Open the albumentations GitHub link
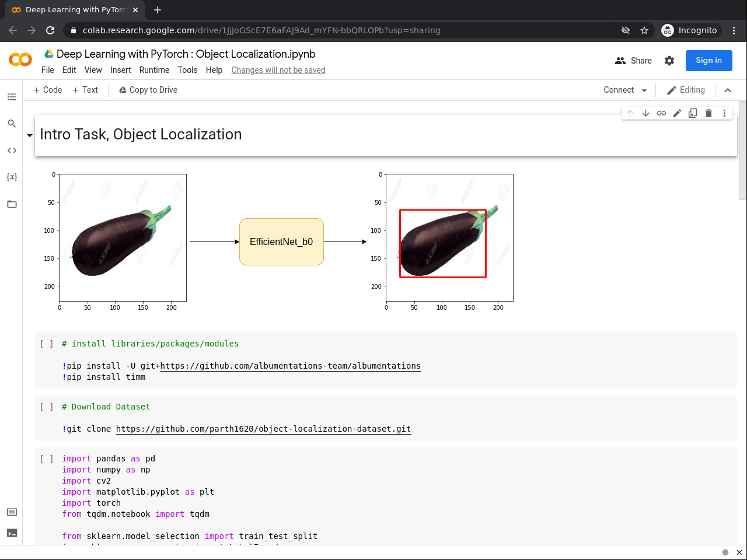Screen dimensions: 747x560 290,366
